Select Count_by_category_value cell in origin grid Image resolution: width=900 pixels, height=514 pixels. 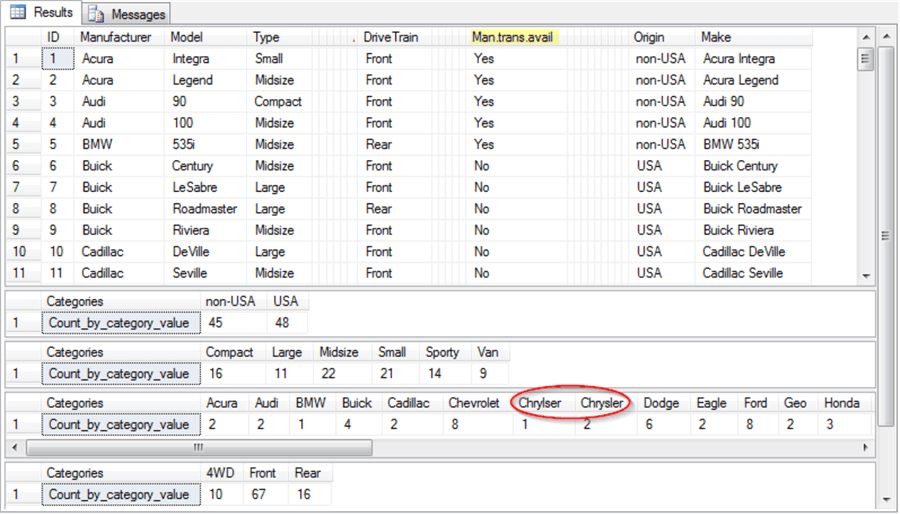121,323
